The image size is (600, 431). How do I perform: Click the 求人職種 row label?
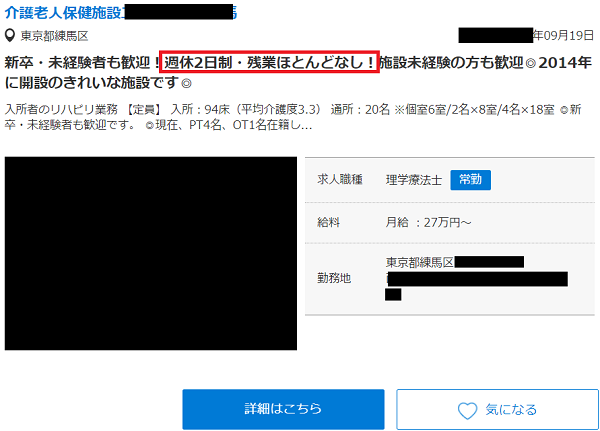click(x=338, y=181)
